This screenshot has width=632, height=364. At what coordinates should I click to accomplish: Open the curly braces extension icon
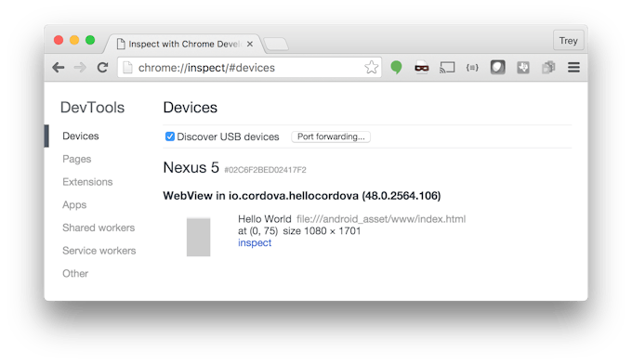pyautogui.click(x=472, y=67)
